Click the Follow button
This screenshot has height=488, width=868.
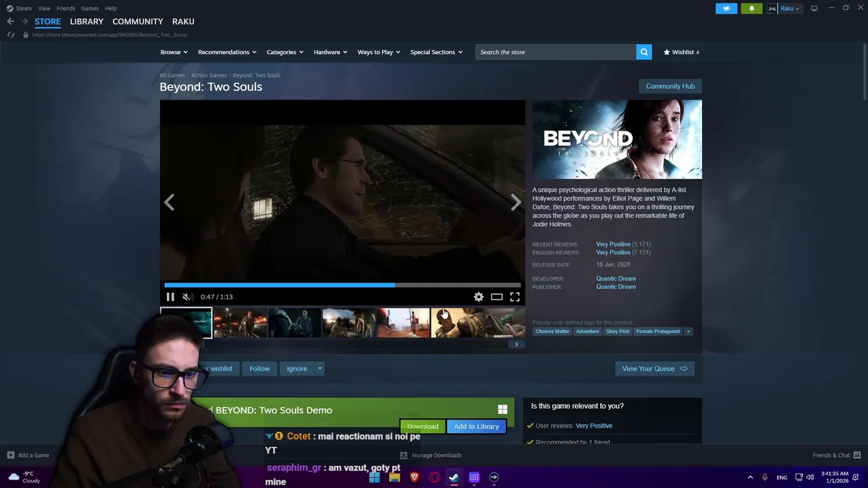(x=260, y=369)
